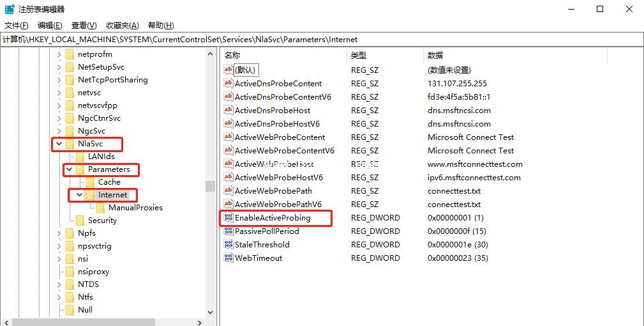Click the EnableActiveProbing DWORD value icon

tap(228, 217)
